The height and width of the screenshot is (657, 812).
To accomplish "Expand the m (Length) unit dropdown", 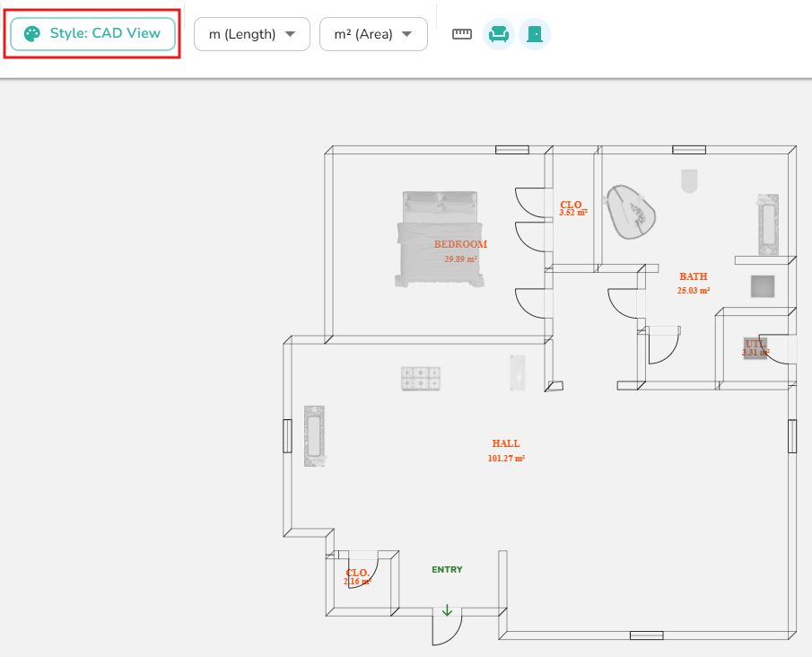I will click(251, 34).
